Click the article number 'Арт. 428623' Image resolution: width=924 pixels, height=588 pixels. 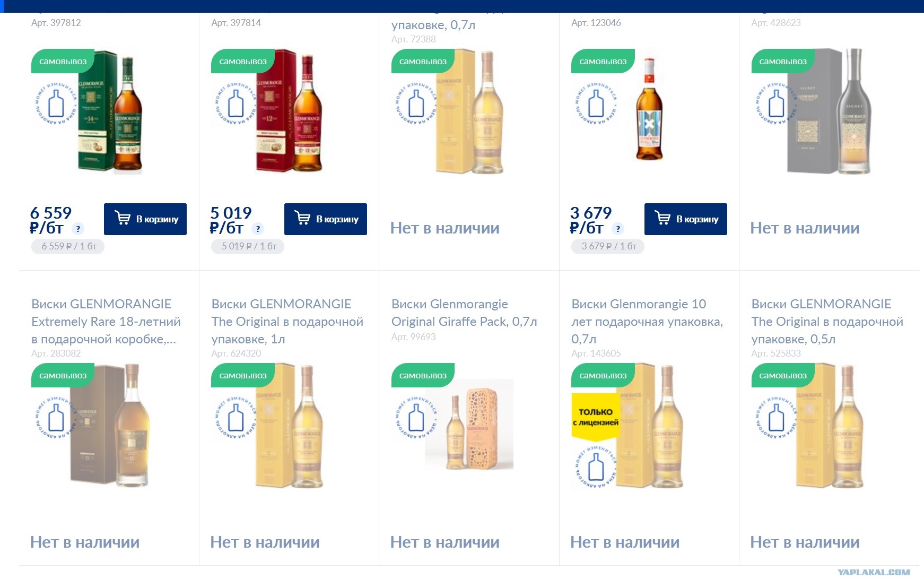776,23
